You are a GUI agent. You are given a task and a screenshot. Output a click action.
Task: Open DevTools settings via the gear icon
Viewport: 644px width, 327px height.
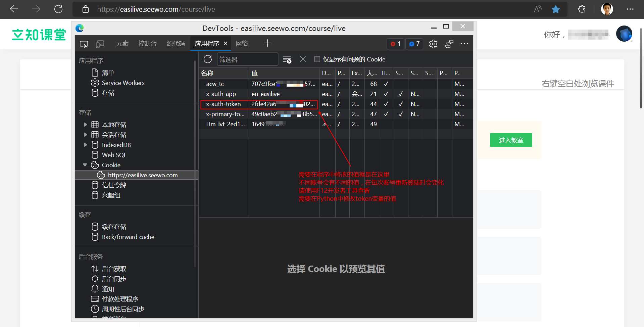click(433, 44)
